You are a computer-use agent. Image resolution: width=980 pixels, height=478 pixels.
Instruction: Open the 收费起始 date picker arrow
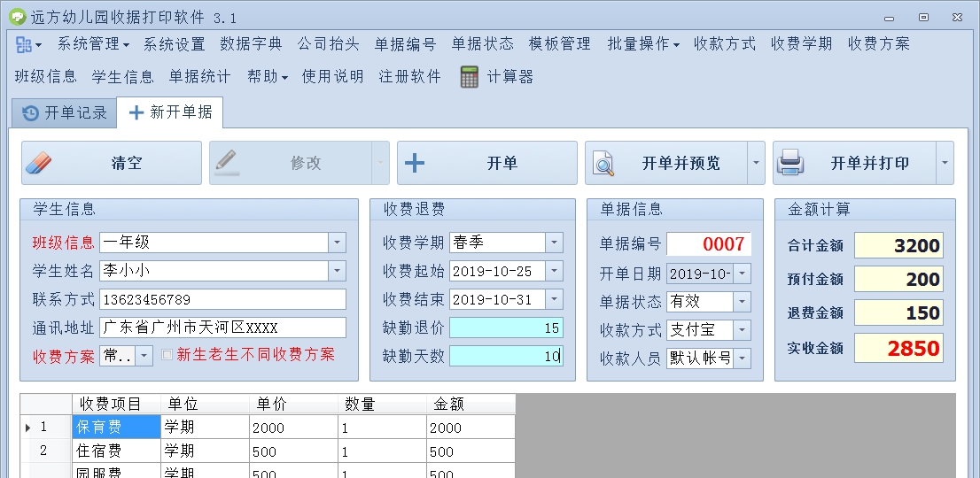point(554,271)
